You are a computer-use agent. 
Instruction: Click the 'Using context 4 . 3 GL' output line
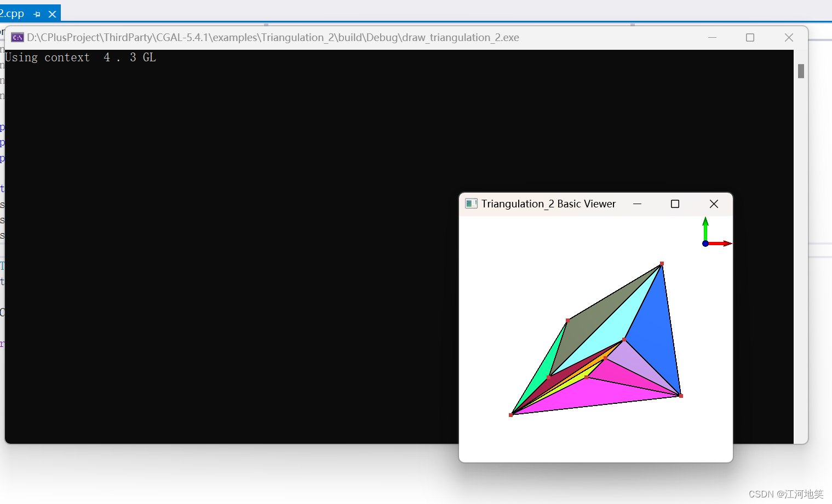[x=81, y=57]
